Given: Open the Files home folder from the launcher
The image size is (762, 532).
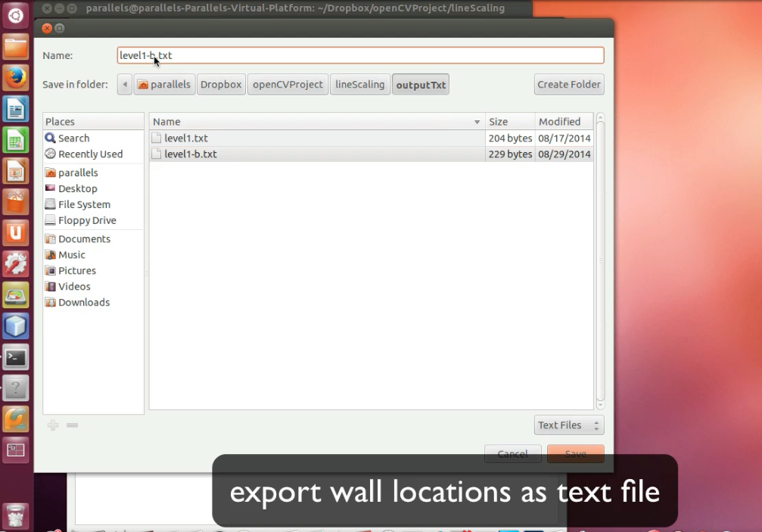Looking at the screenshot, I should 15,47.
